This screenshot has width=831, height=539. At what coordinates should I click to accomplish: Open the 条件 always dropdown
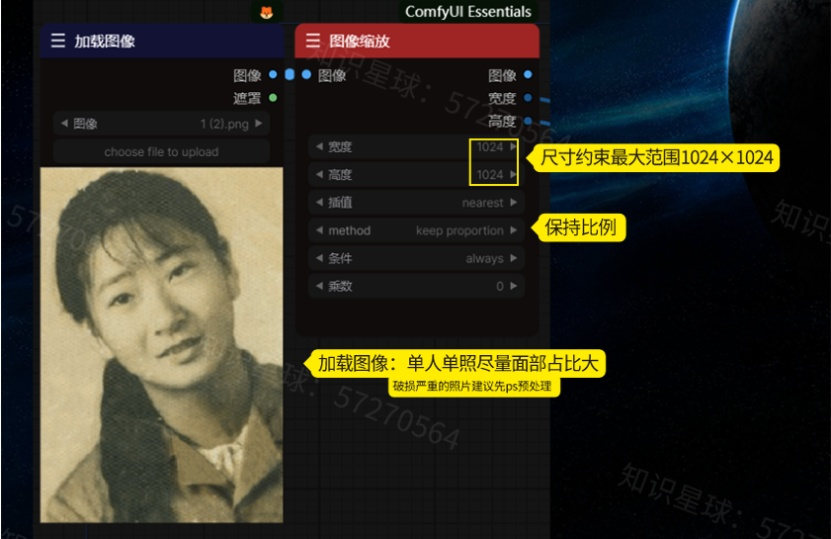tap(416, 258)
